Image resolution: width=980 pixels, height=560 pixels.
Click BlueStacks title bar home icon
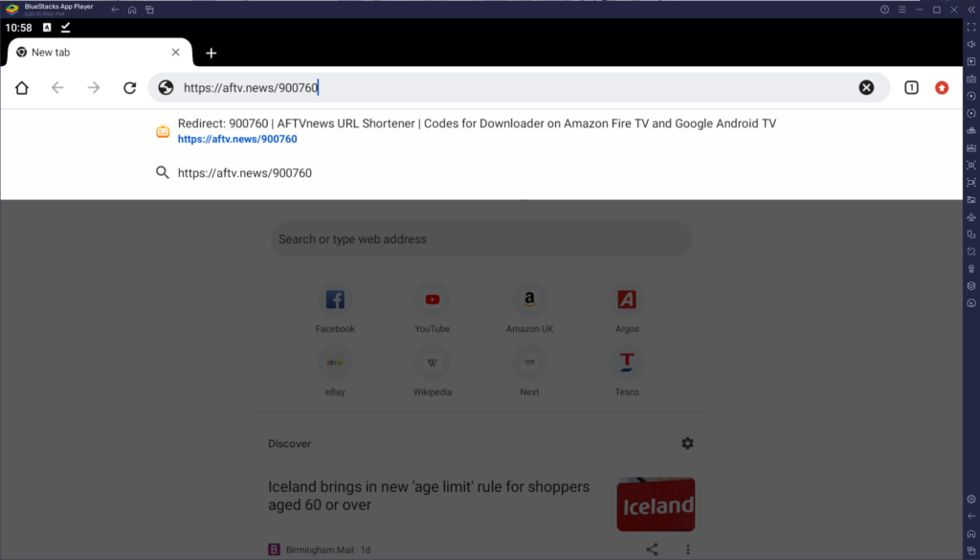click(132, 10)
